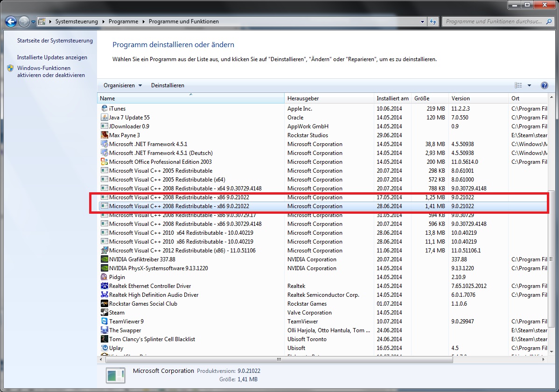The image size is (559, 392).
Task: Sort by Ort column header
Action: tap(528, 98)
